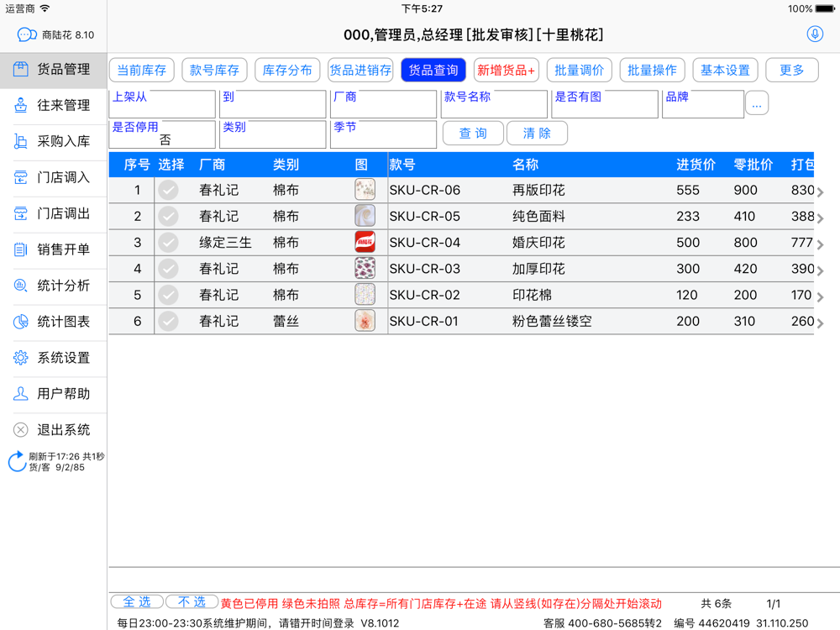Click the 门店调入 sidebar icon
The image size is (840, 630).
click(x=20, y=177)
